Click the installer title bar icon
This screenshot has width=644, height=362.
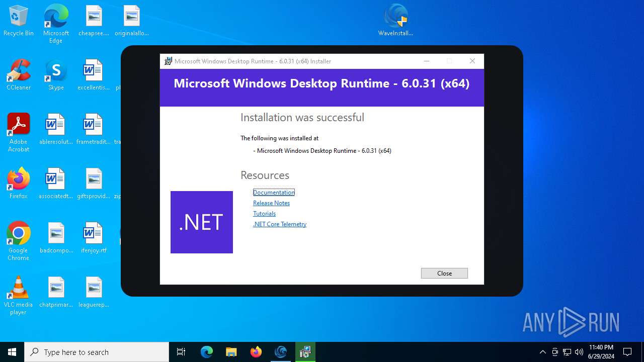[168, 61]
